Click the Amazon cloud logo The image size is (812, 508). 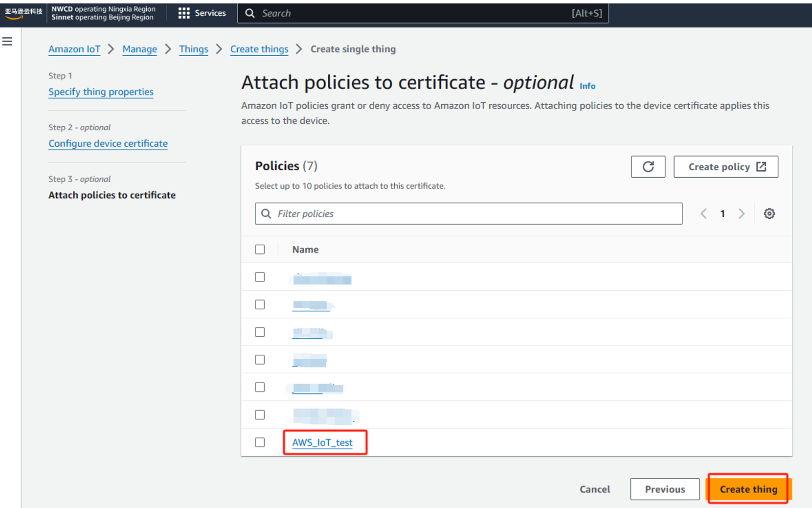23,13
